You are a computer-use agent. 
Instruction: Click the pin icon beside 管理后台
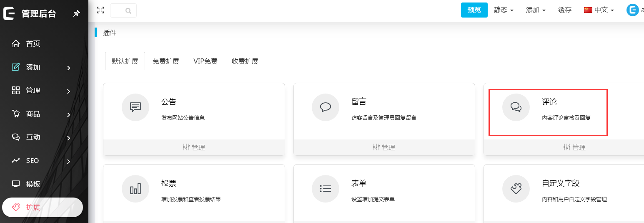coord(76,14)
